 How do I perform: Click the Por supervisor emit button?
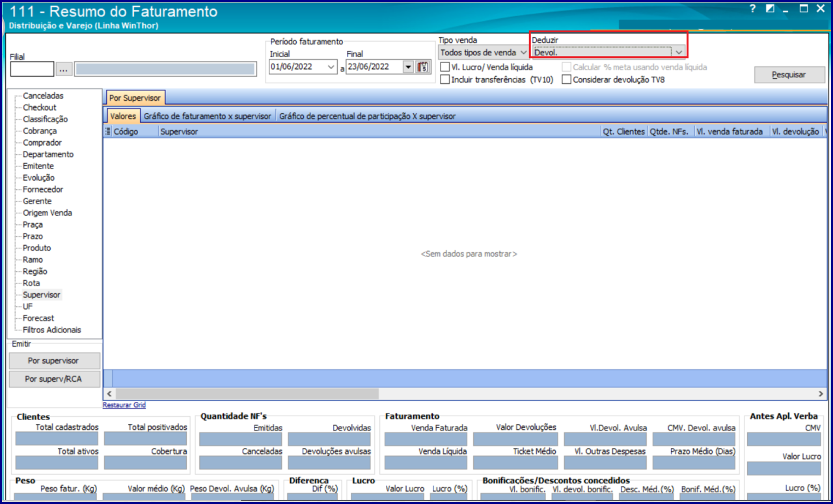point(55,360)
